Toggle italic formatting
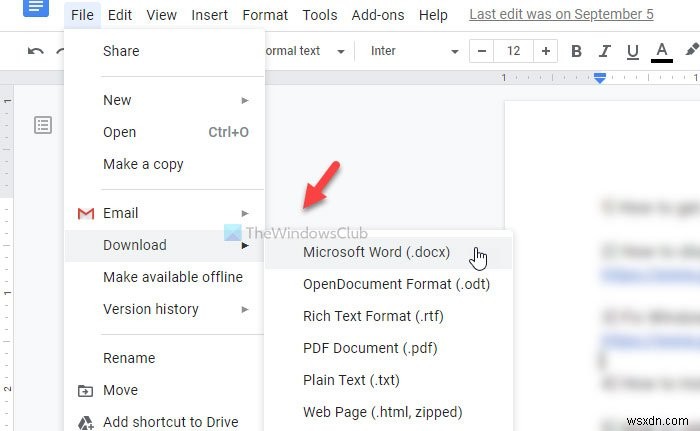This screenshot has height=431, width=700. point(604,51)
